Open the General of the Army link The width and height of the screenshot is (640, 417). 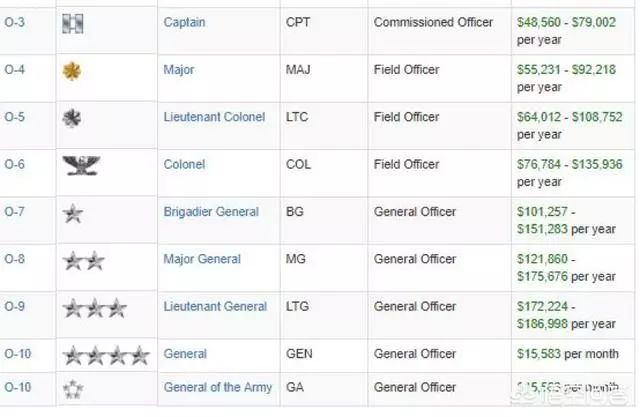tap(218, 387)
